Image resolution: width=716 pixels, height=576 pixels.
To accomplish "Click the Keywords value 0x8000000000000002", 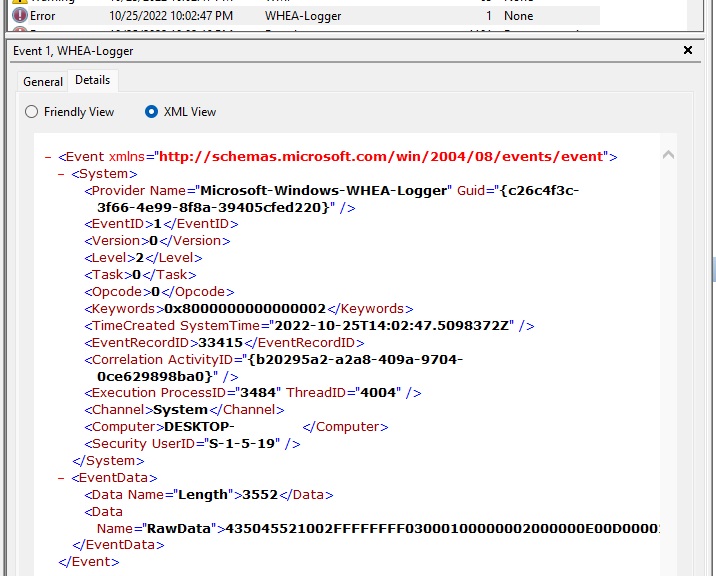I will [x=245, y=309].
